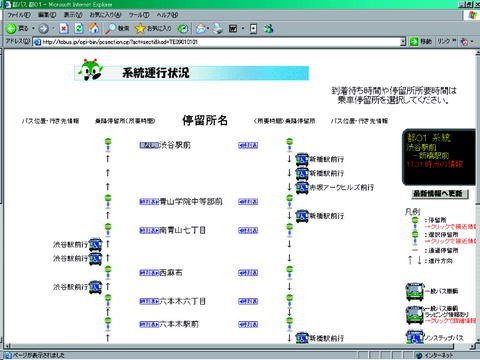Click the Search magnifier toolbar icon
Viewport: 480px width, 360px height.
click(110, 29)
